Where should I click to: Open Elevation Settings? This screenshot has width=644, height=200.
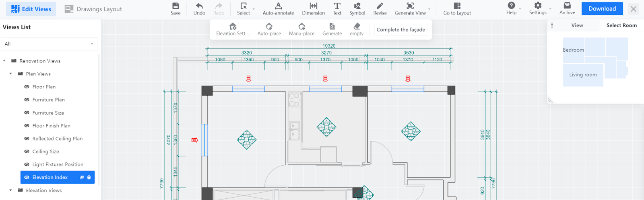click(x=233, y=29)
